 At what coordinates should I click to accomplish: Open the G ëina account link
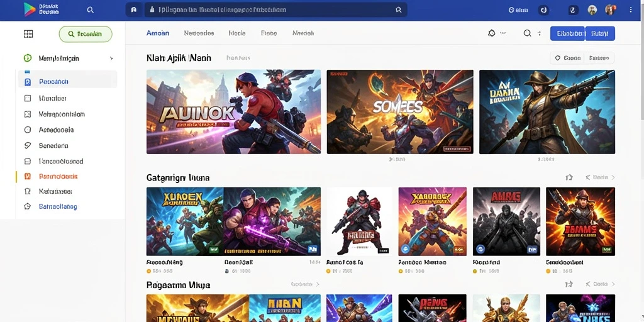(518, 10)
